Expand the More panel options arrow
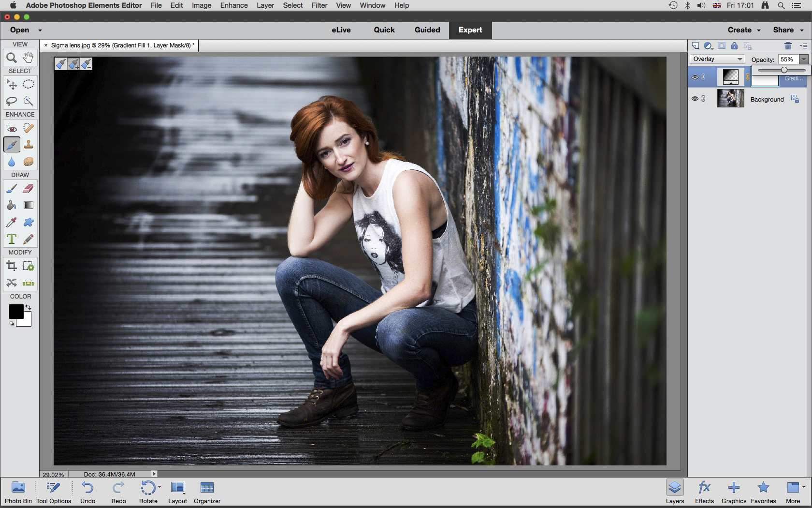 (803, 487)
